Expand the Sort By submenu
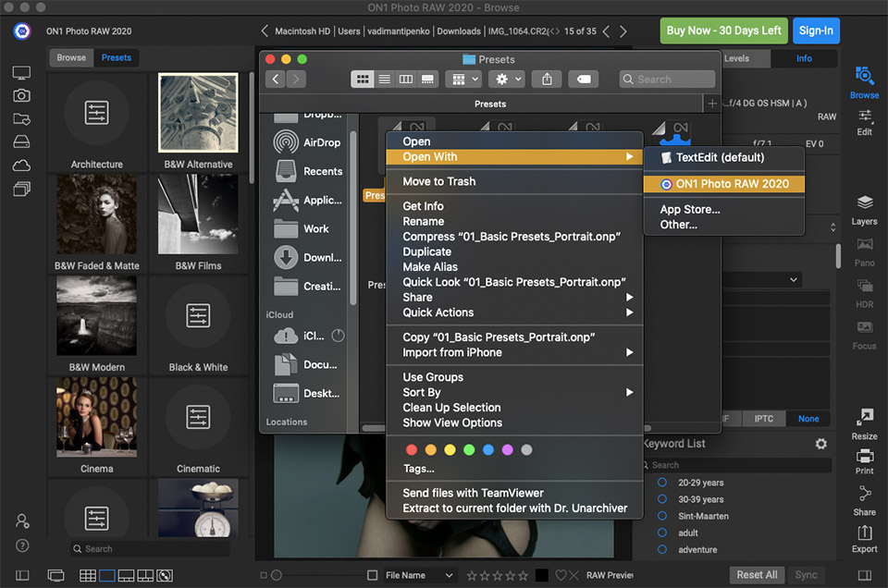Screen dimensions: 888x588 [x=514, y=392]
